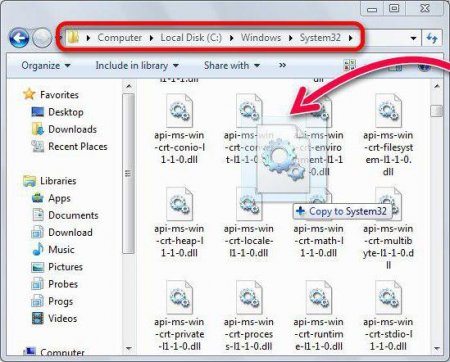The width and height of the screenshot is (450, 362).
Task: Select the api-ms-win-crt-heap-l1-1-0.dll file icon
Action: click(179, 204)
